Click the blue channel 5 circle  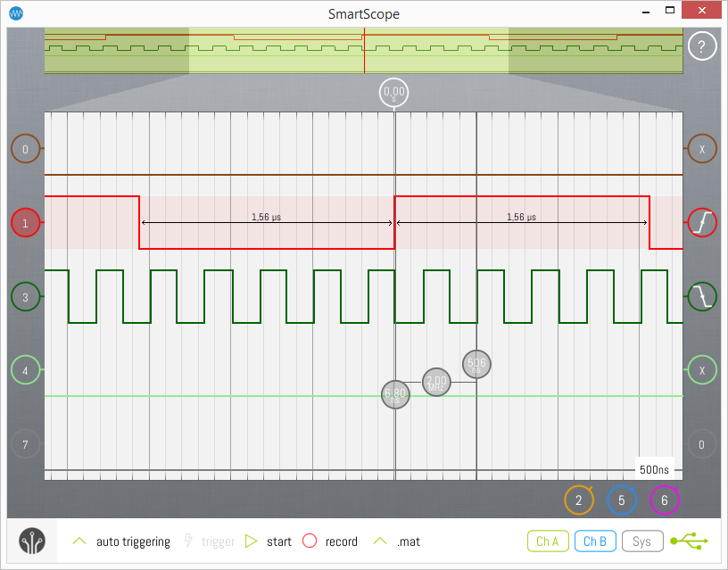[622, 500]
